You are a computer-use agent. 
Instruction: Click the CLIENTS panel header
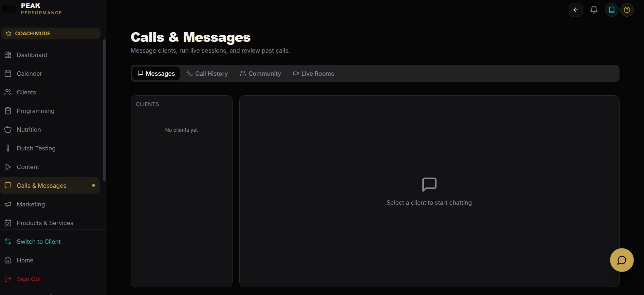click(x=182, y=104)
